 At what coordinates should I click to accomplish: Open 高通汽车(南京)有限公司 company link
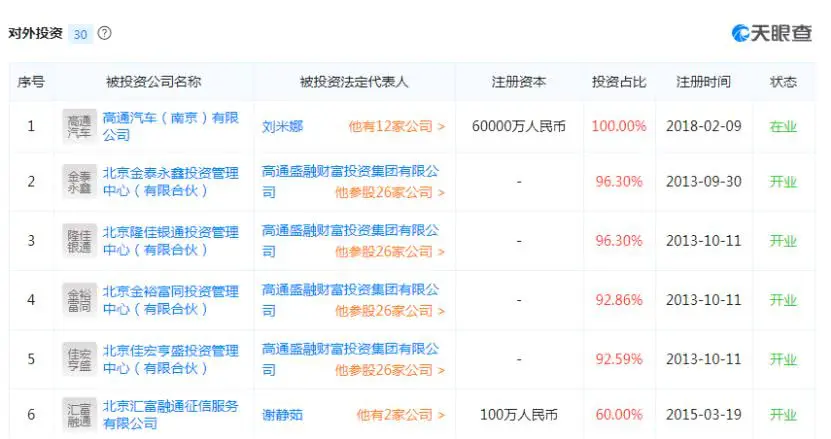171,126
